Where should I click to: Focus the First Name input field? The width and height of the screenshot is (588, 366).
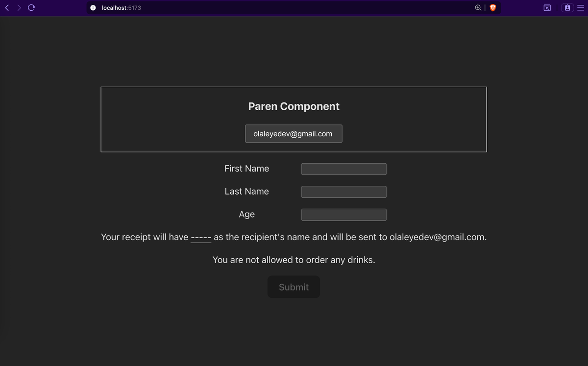[x=343, y=169]
